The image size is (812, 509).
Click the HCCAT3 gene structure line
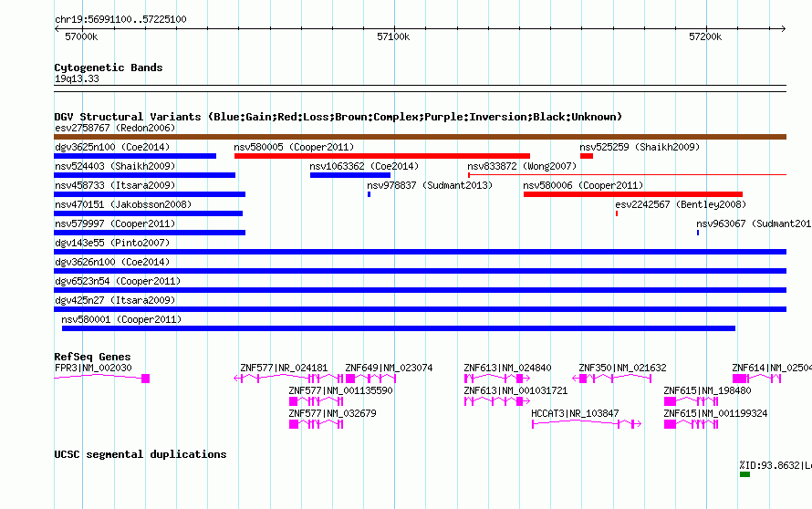click(587, 424)
